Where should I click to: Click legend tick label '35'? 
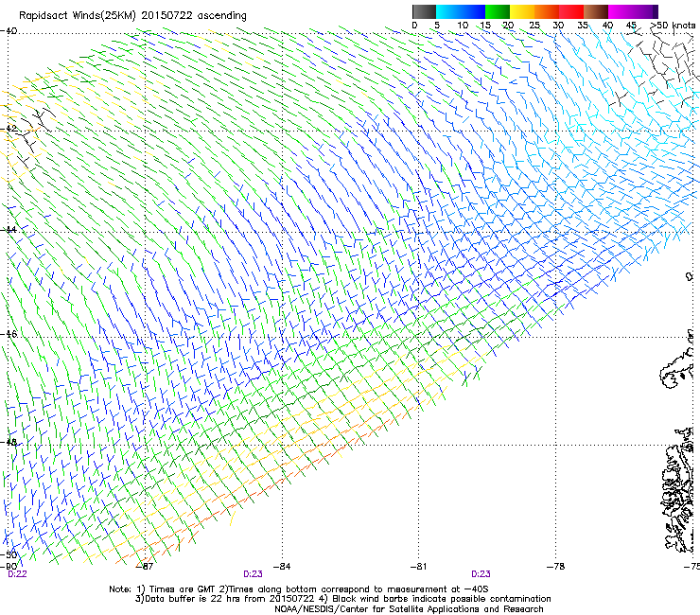click(583, 26)
